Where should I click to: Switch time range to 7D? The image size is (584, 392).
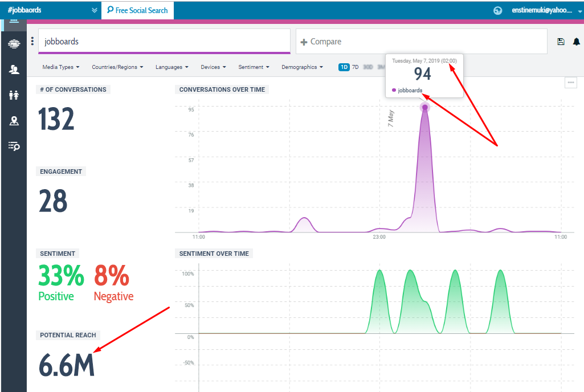[x=356, y=67]
